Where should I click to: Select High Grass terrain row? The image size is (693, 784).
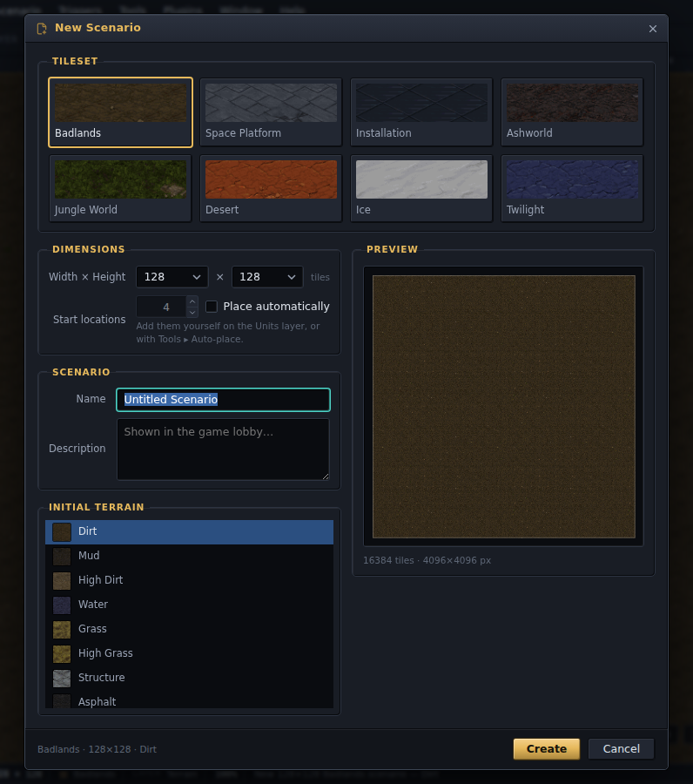190,653
